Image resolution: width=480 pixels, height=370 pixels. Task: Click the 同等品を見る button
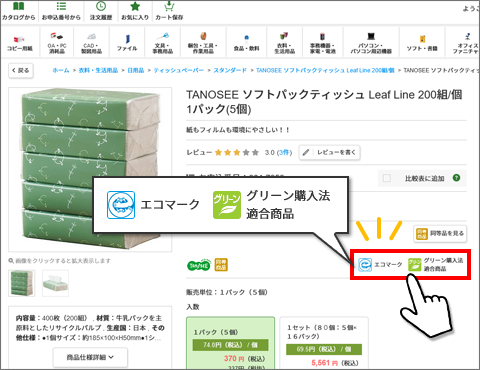point(440,233)
